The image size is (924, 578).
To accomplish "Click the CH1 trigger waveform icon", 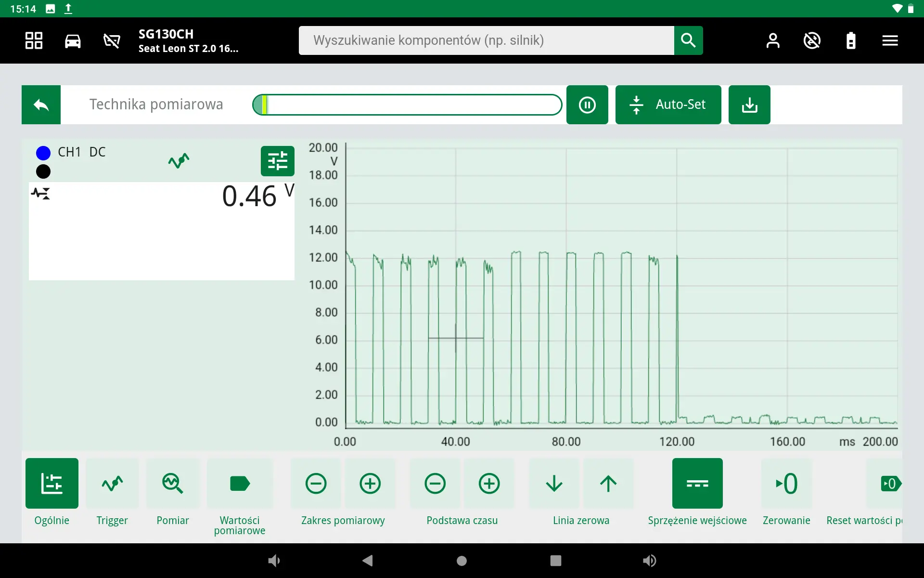I will 179,160.
